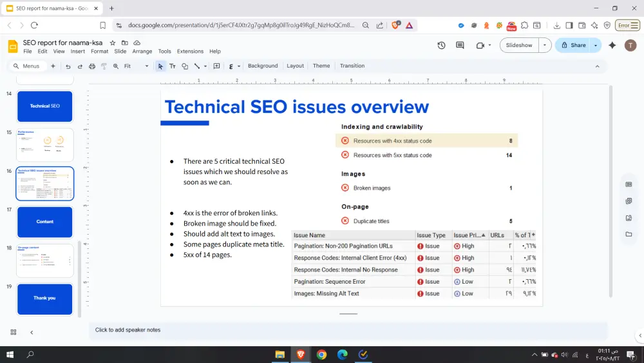Move presentation using folder icon
Viewport: 644px width, 363px height.
(125, 43)
